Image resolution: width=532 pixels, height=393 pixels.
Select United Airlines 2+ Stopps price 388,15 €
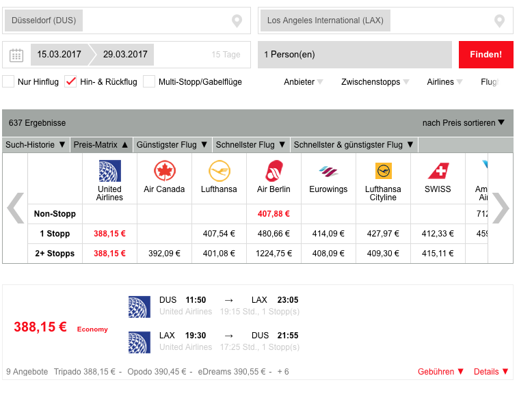pos(110,254)
